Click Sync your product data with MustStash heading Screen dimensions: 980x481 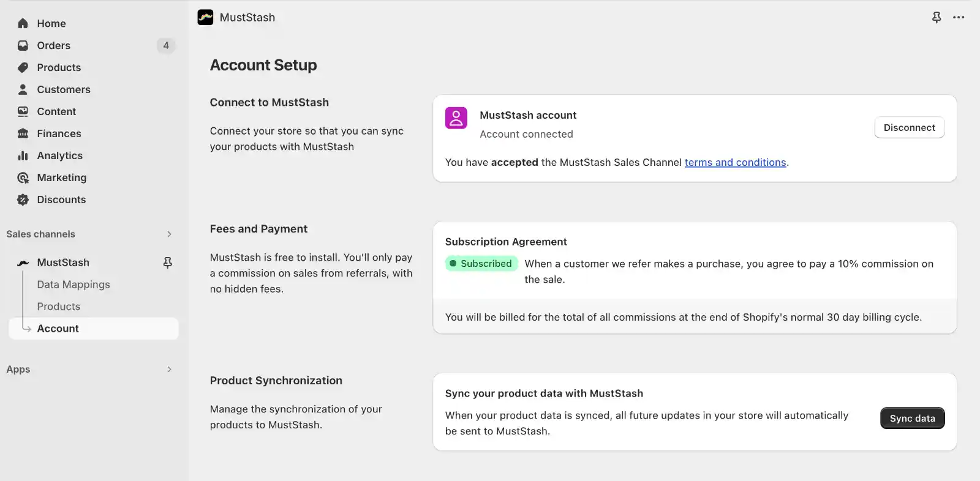(544, 393)
